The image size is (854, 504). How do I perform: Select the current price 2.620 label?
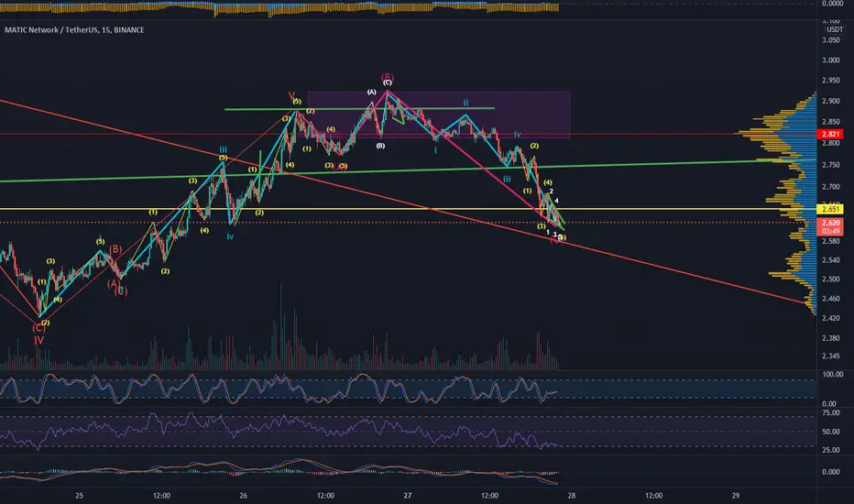(x=830, y=223)
